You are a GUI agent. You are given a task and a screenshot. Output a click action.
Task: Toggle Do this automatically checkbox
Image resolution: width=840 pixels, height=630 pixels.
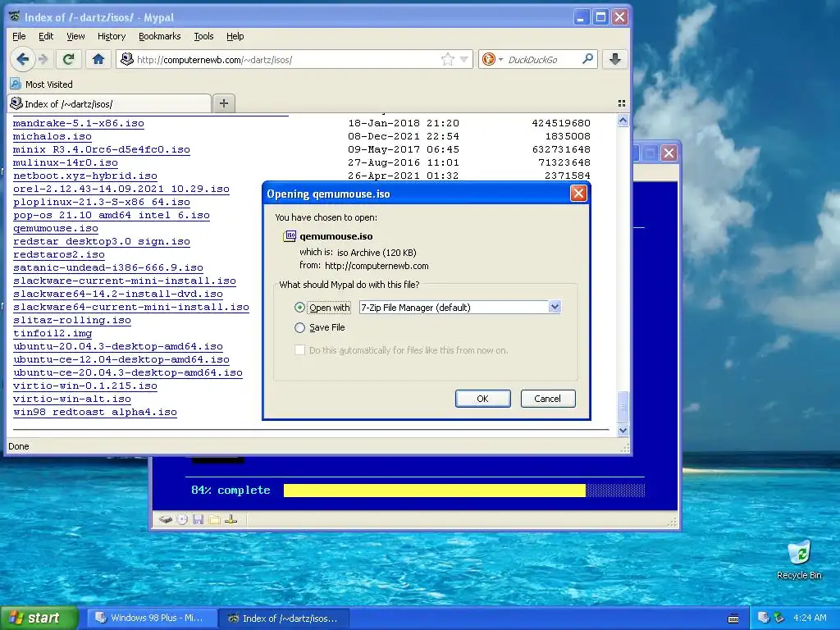point(300,349)
